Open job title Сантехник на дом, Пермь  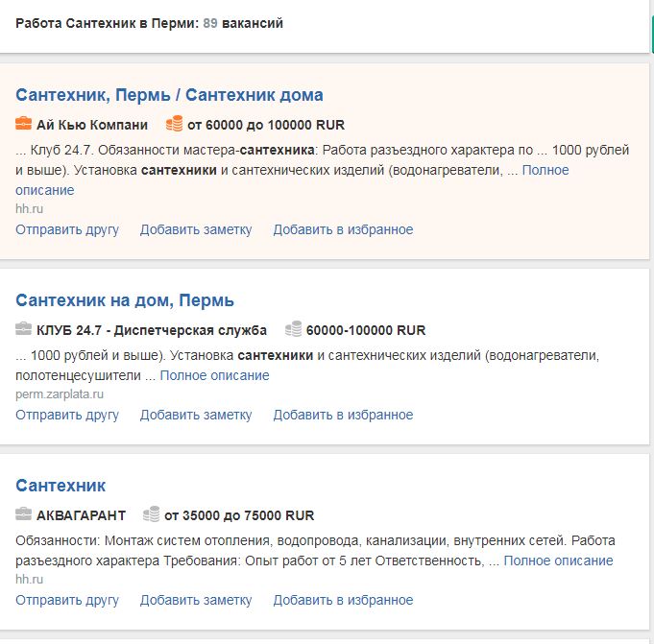125,300
